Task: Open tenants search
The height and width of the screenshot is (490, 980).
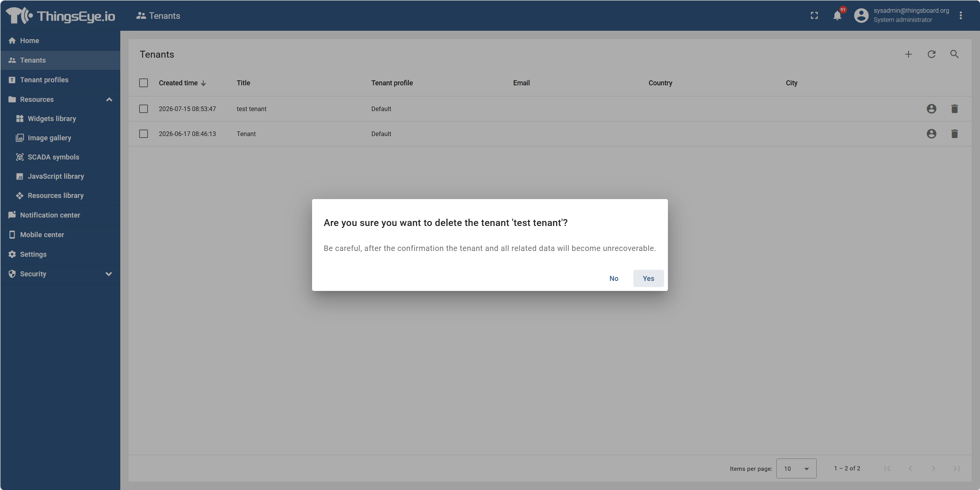Action: [955, 54]
